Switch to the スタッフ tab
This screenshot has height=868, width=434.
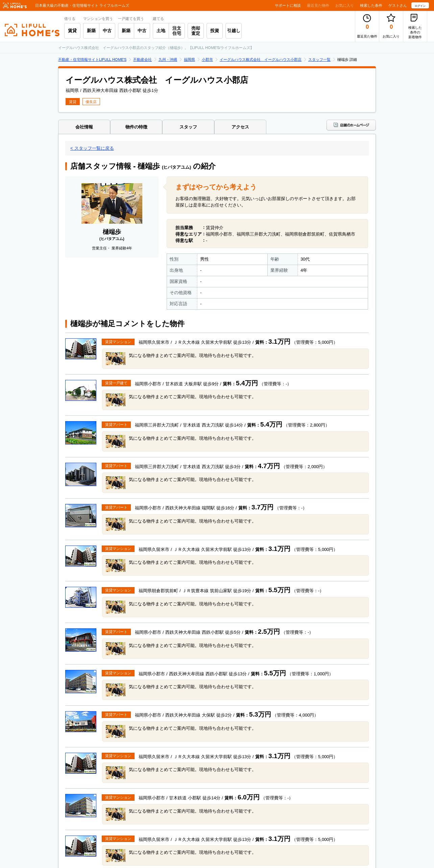pos(188,127)
